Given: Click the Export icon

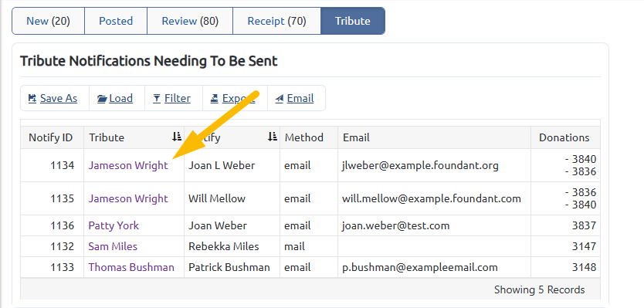Looking at the screenshot, I should pyautogui.click(x=215, y=99).
